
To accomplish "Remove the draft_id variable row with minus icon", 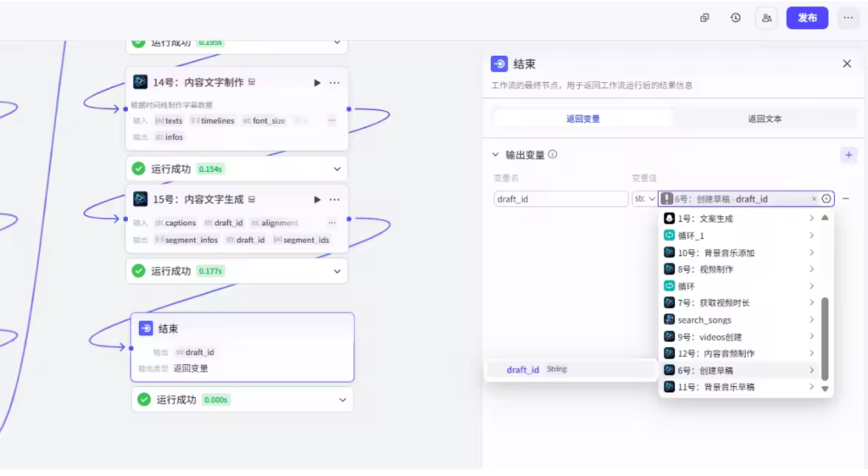I will (x=846, y=199).
